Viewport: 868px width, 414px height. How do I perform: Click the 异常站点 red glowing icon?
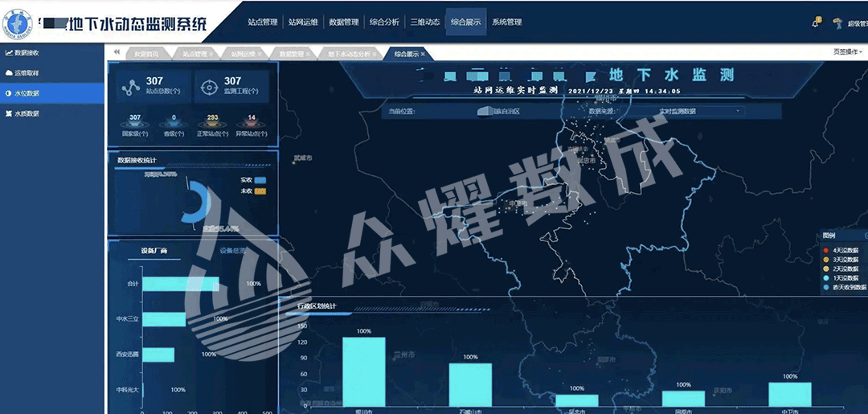coord(252,124)
